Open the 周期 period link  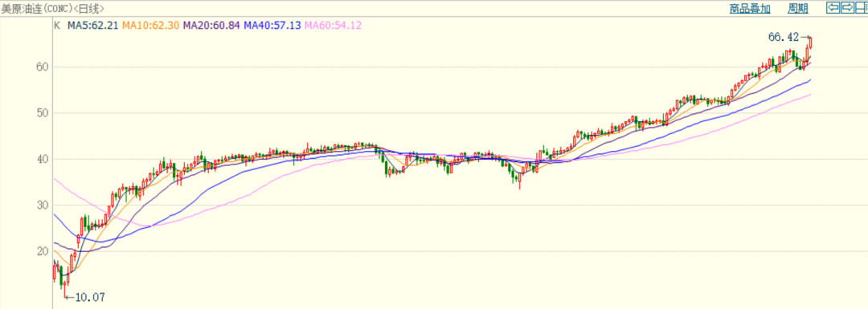point(798,8)
